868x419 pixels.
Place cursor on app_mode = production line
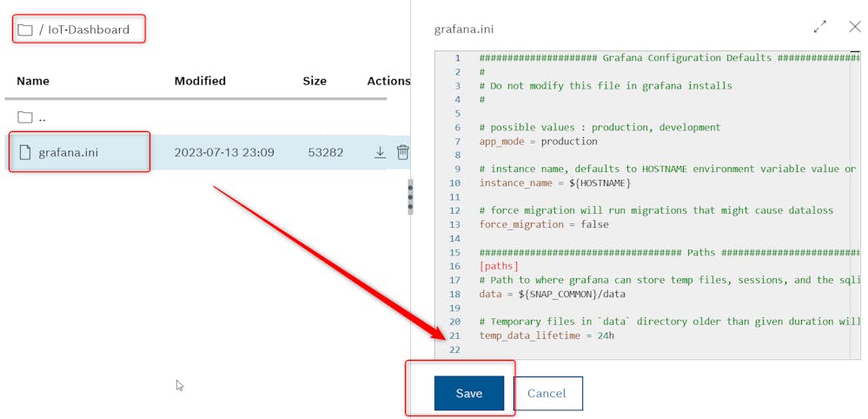click(539, 141)
